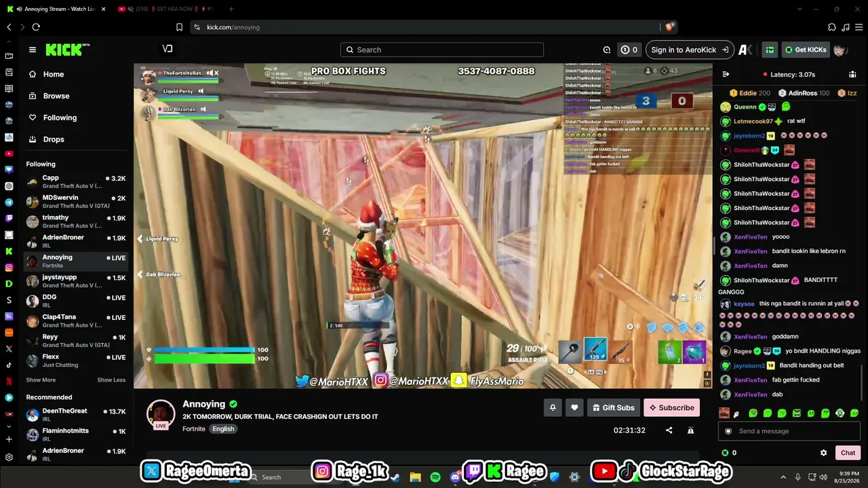Click Show Less under Following list

111,380
